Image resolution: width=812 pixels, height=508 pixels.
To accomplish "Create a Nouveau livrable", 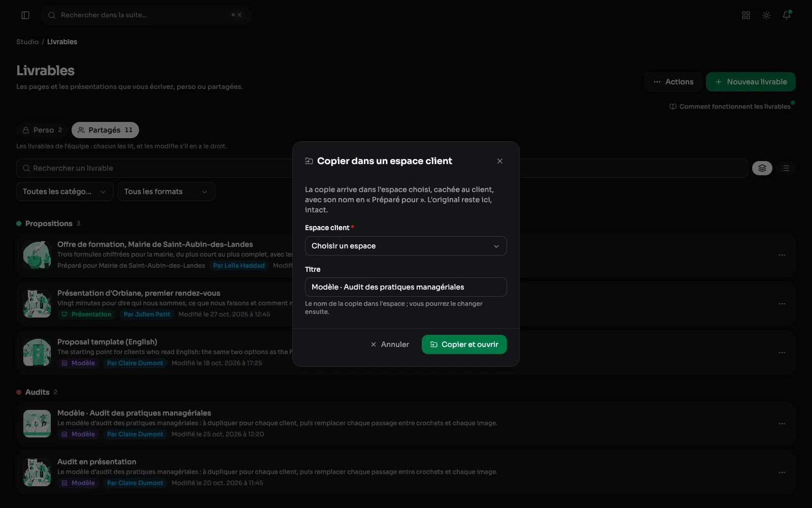I will coord(751,82).
